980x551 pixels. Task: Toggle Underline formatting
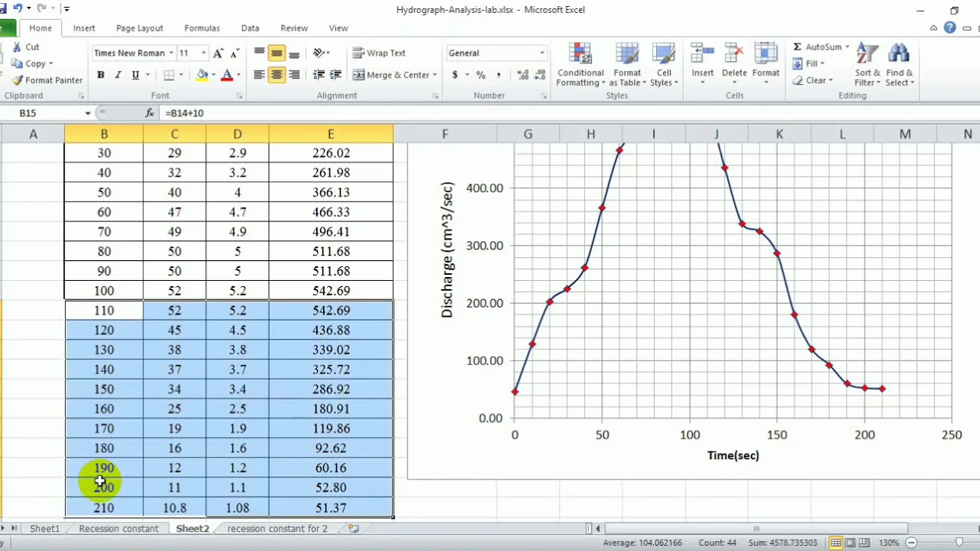coord(136,75)
